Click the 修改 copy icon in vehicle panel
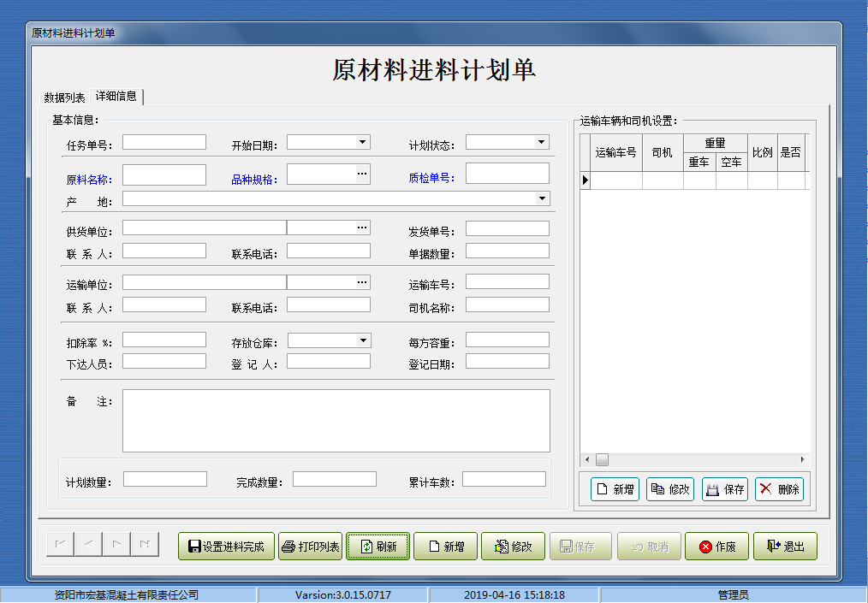Viewport: 868px width, 603px height. [655, 489]
